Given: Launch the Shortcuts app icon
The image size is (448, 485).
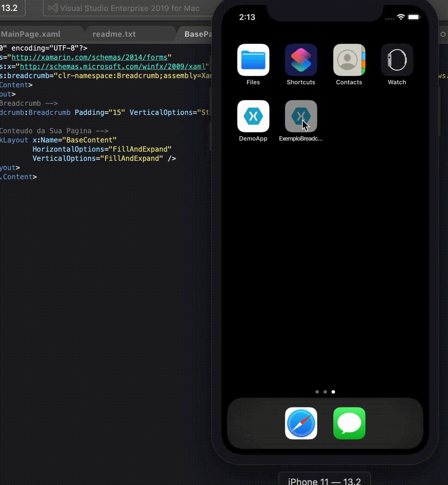Looking at the screenshot, I should (301, 60).
